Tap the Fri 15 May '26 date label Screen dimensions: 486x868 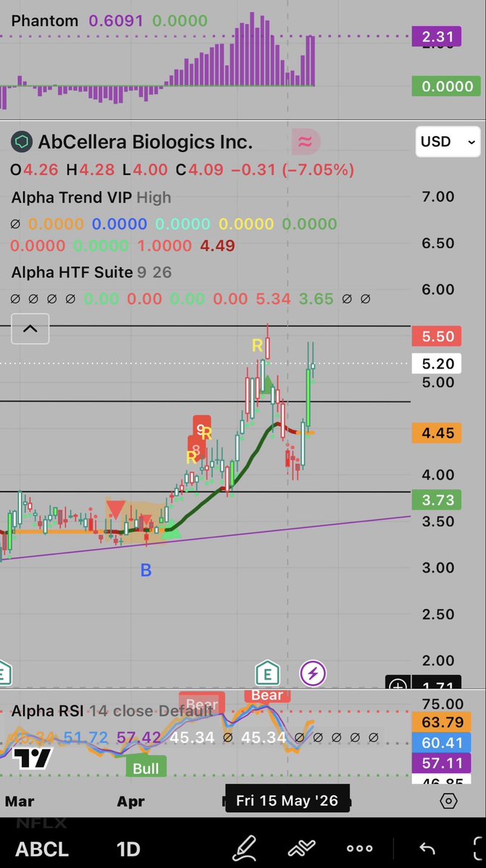click(288, 801)
